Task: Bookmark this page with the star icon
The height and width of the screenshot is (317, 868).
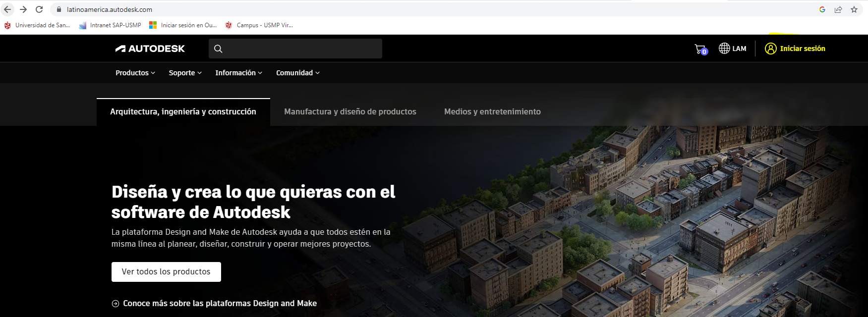Action: 854,9
